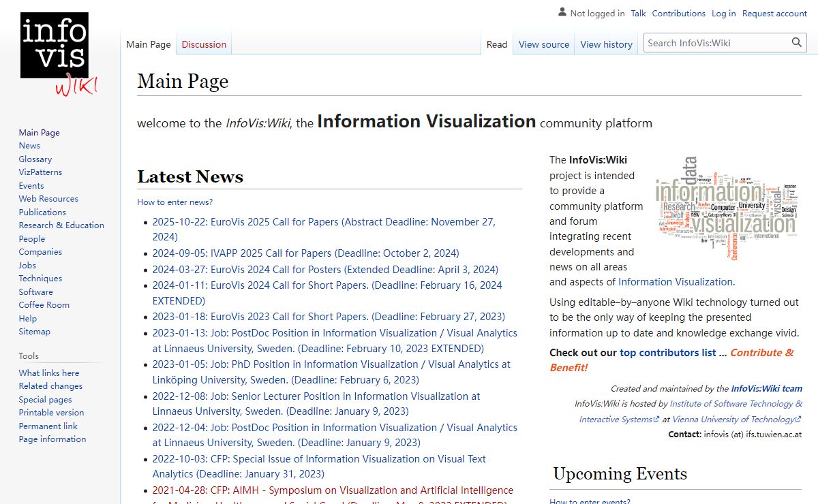Open Web Resources in the sidebar
This screenshot has width=818, height=504.
click(x=48, y=199)
